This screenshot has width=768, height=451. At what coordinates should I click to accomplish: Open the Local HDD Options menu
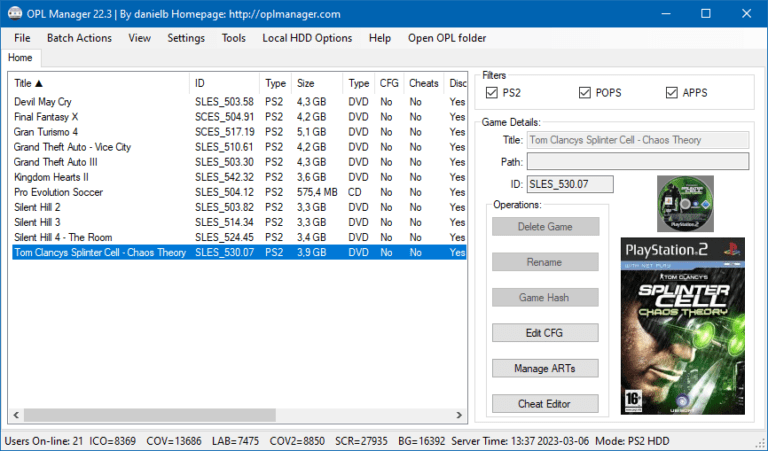pyautogui.click(x=307, y=38)
